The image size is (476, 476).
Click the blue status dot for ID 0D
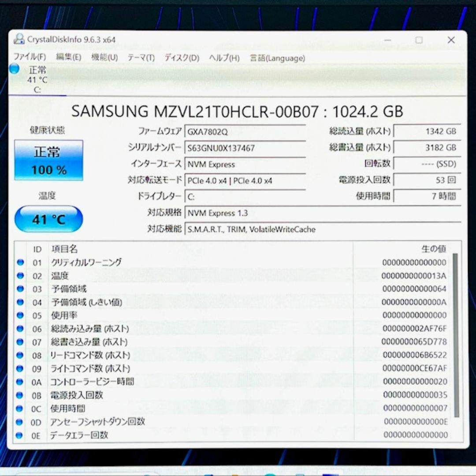click(19, 422)
